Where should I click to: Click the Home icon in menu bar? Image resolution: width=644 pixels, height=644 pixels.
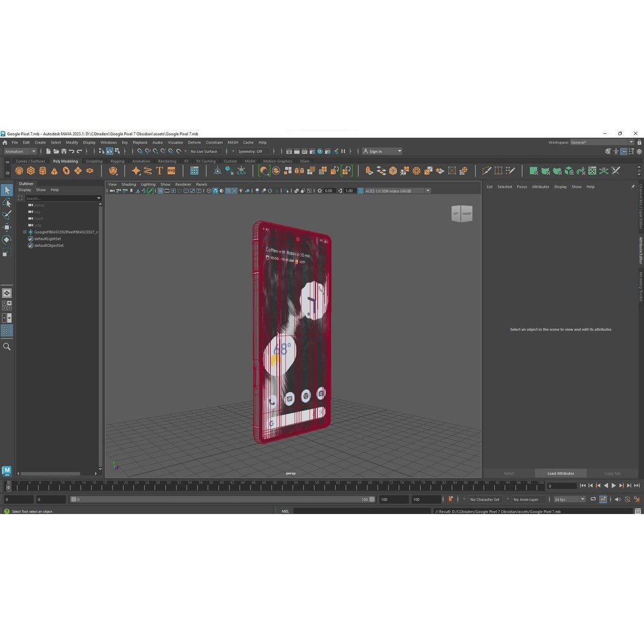[5, 143]
